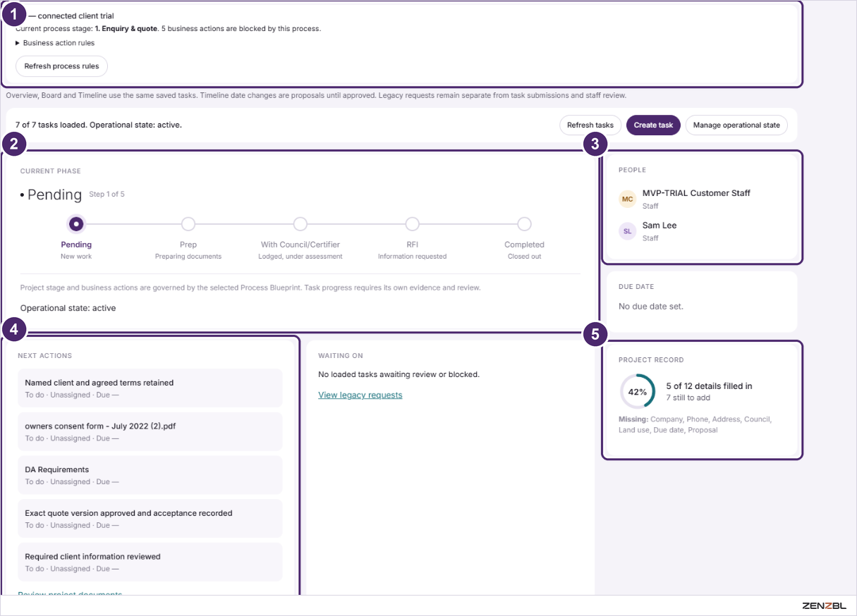Open the Named client and agreed terms retained task
The height and width of the screenshot is (616, 857).
(x=150, y=388)
